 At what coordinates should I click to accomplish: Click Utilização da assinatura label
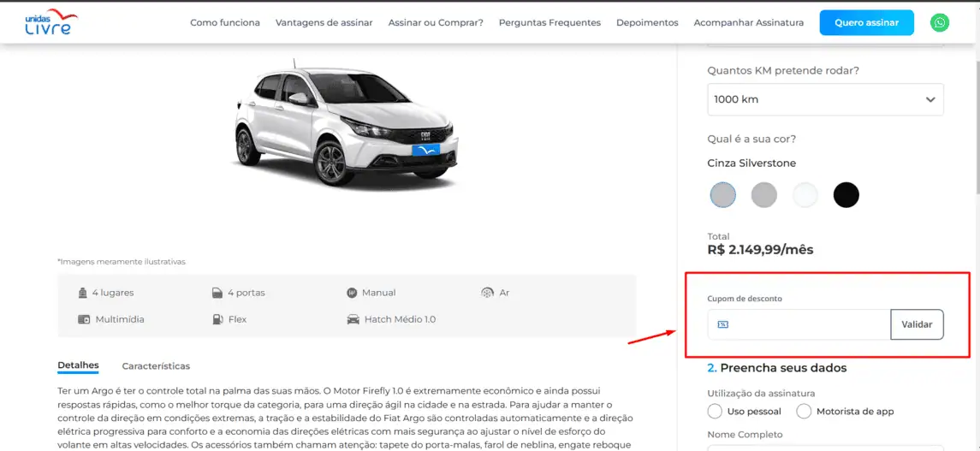point(761,393)
